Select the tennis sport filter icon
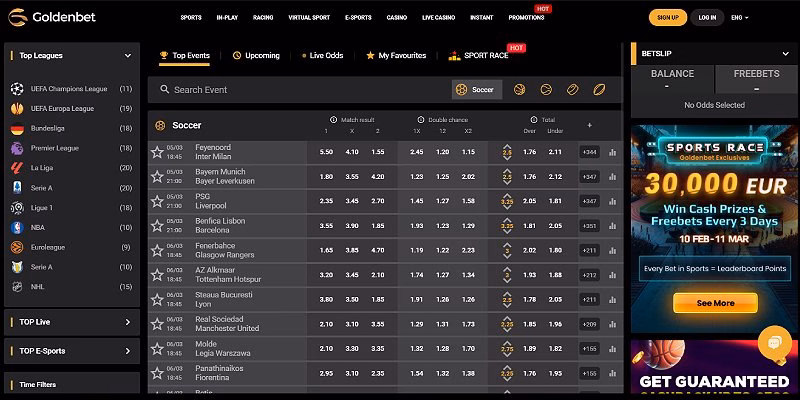This screenshot has height=400, width=800. 546,90
